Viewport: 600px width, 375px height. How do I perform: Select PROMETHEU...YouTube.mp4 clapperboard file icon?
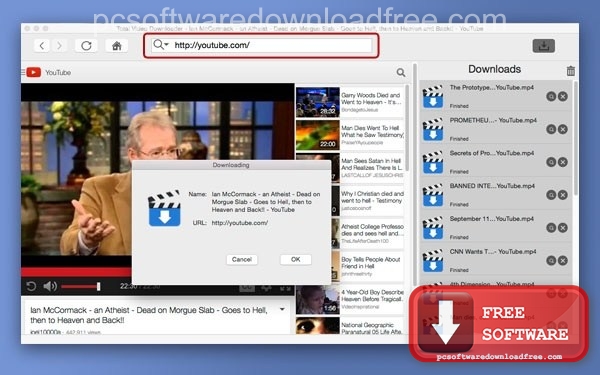pos(433,130)
